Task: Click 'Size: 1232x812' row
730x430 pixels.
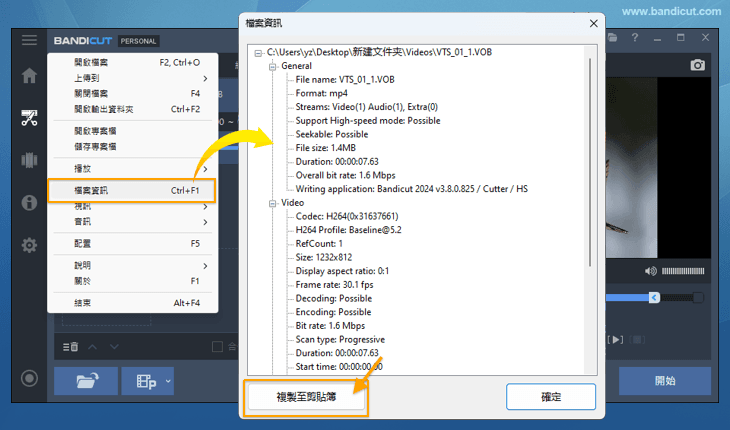Action: 324,257
